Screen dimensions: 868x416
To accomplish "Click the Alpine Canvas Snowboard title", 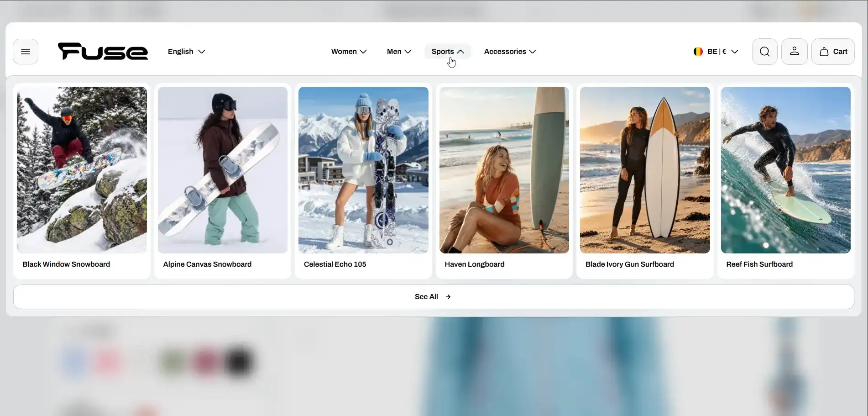I will [x=207, y=264].
